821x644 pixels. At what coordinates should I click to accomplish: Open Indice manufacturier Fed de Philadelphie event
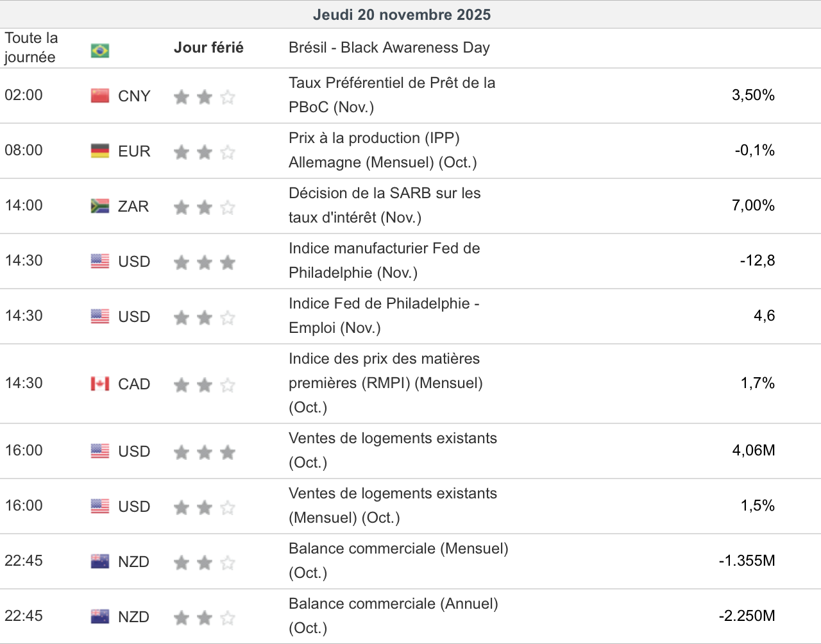pos(384,260)
